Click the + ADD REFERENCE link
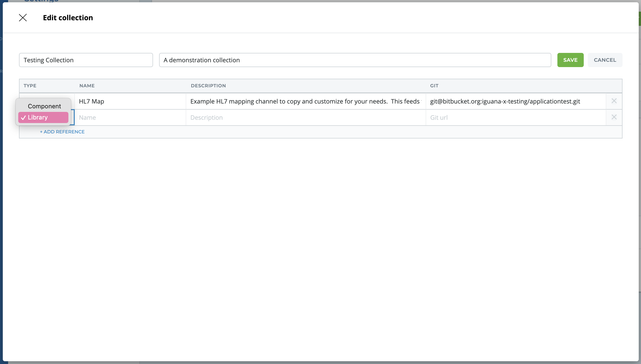Viewport: 641px width, 364px height. [62, 132]
